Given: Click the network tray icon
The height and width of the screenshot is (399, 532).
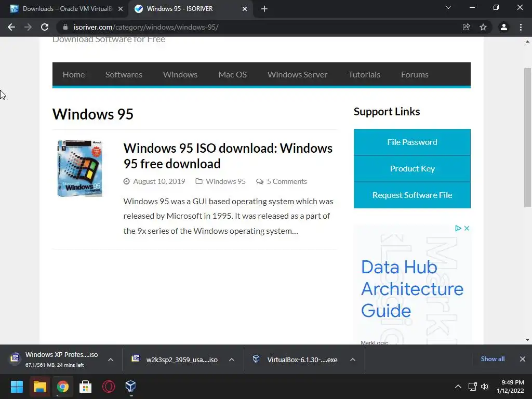Looking at the screenshot, I should (x=473, y=387).
